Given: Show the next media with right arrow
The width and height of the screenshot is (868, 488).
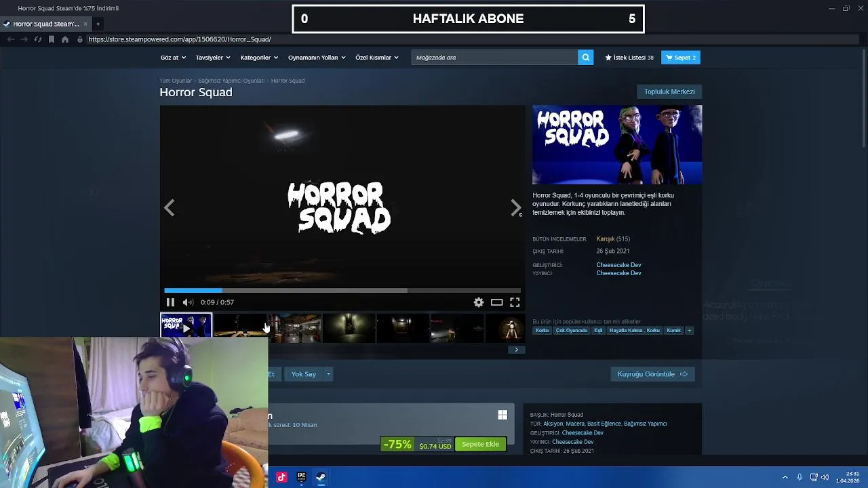Looking at the screenshot, I should coord(516,207).
